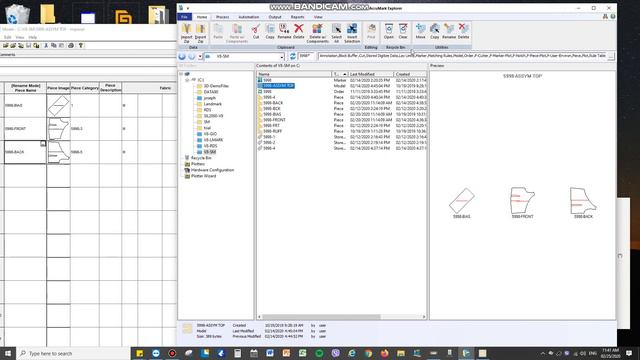Image resolution: width=640 pixels, height=360 pixels.
Task: Click the Paste w/ Components icon
Action: tap(237, 33)
